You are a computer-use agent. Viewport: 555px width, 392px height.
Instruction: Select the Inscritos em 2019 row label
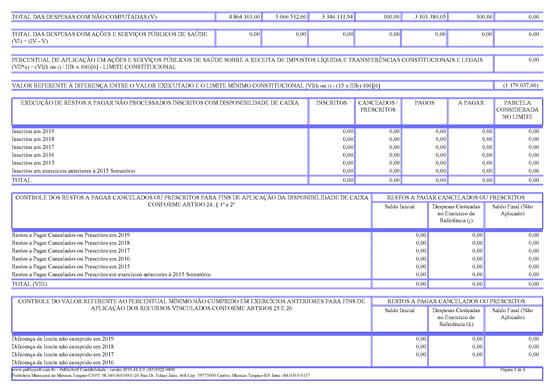(33, 131)
